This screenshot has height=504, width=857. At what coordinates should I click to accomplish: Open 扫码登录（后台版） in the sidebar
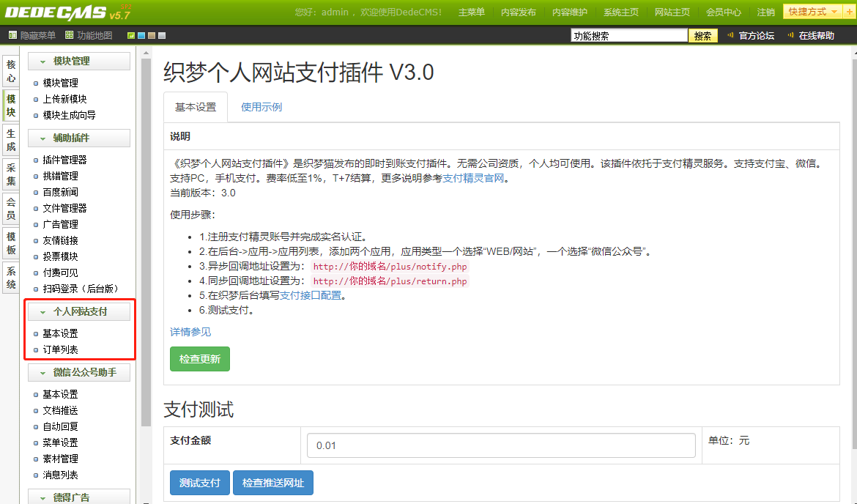point(81,289)
